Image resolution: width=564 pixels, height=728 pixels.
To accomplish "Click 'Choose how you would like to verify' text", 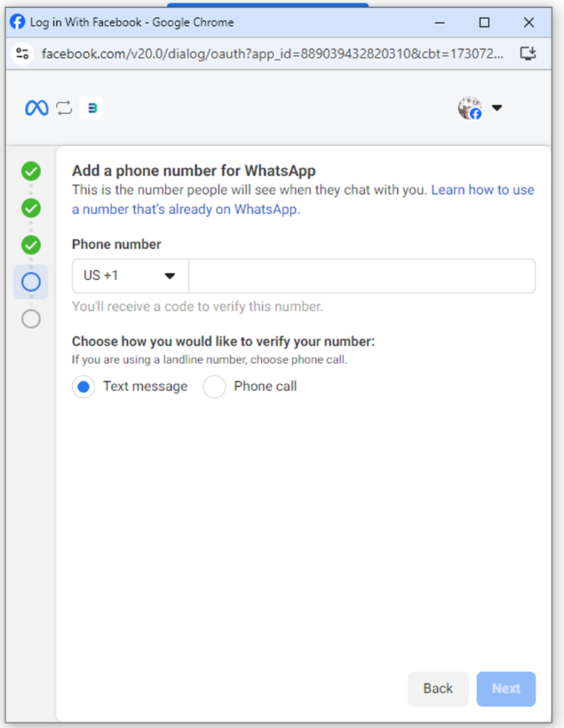I will [223, 341].
